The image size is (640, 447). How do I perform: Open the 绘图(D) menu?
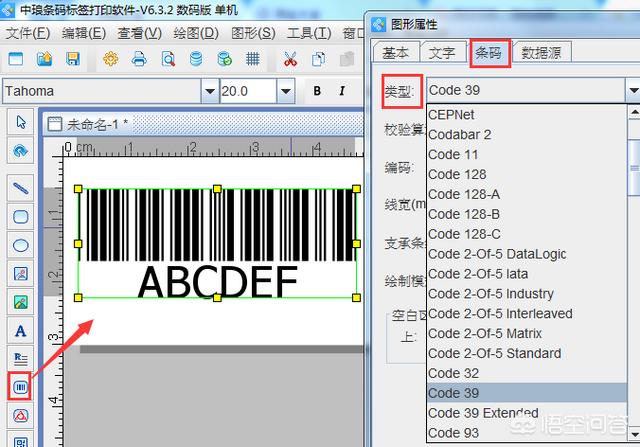coord(196,33)
